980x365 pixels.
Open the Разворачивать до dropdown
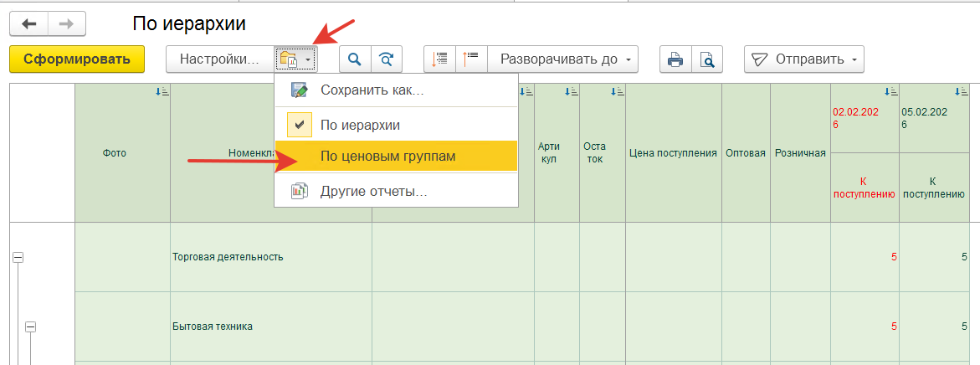pyautogui.click(x=562, y=59)
